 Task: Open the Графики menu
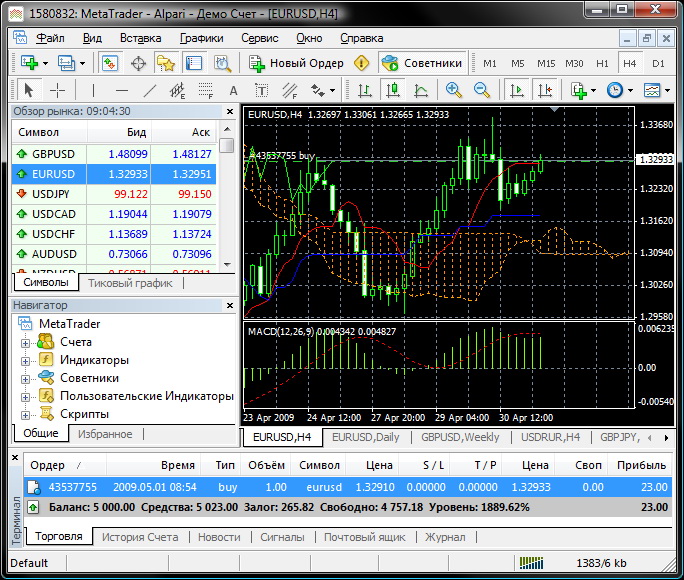pos(202,38)
